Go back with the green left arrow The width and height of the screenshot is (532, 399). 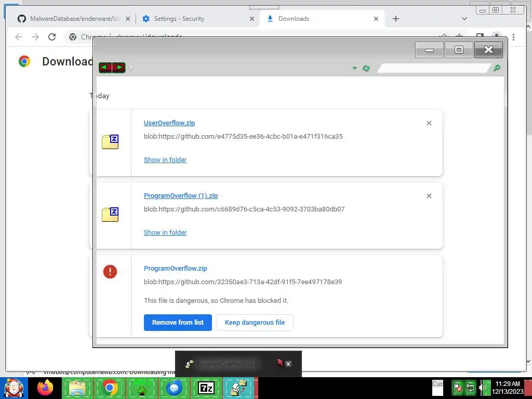pyautogui.click(x=105, y=68)
